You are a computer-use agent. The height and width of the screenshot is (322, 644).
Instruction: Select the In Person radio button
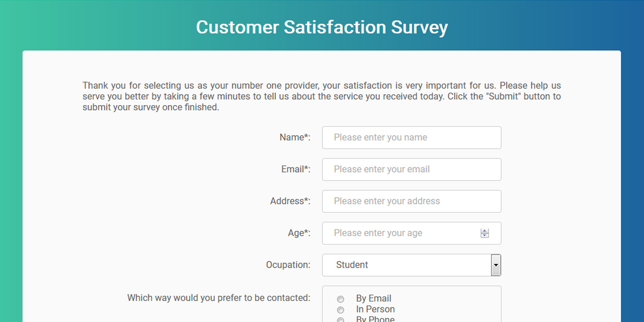point(341,310)
